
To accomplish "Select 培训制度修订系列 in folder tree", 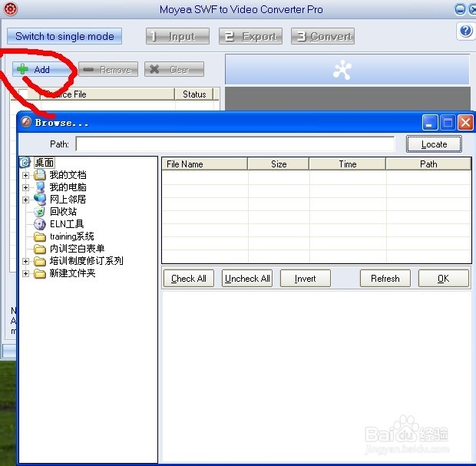I will 87,261.
